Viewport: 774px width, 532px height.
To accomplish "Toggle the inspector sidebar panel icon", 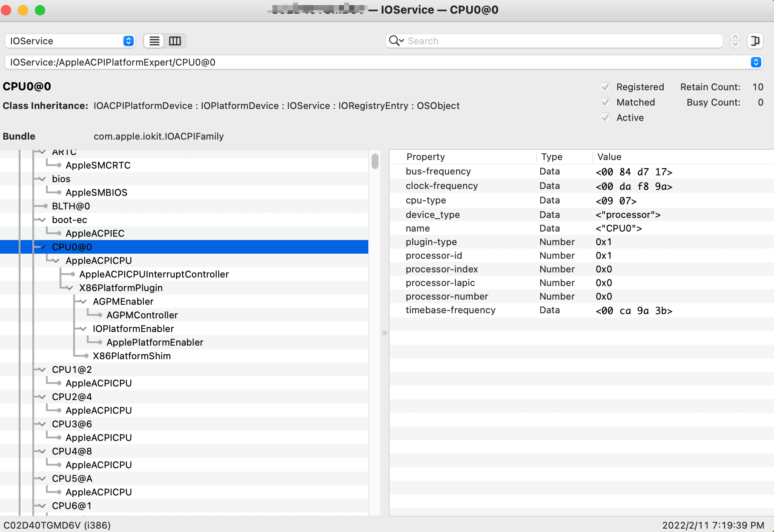I will pos(755,41).
